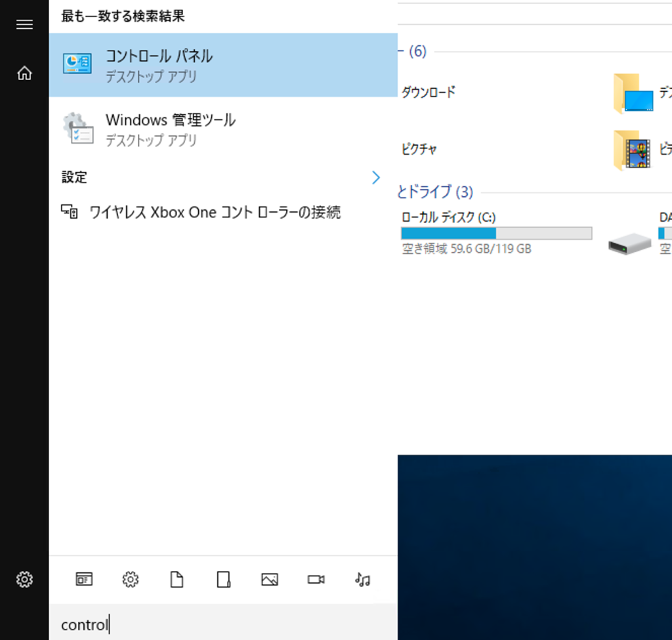Filter search results by music

(362, 580)
